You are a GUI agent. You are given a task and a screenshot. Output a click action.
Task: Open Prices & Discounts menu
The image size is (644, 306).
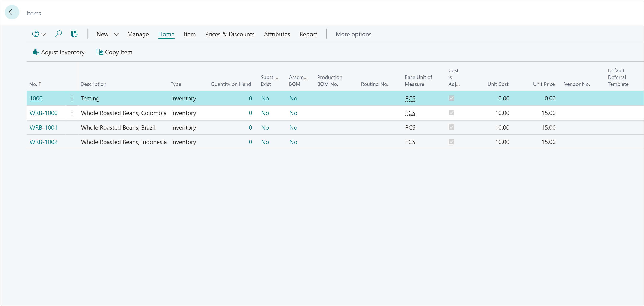tap(230, 34)
